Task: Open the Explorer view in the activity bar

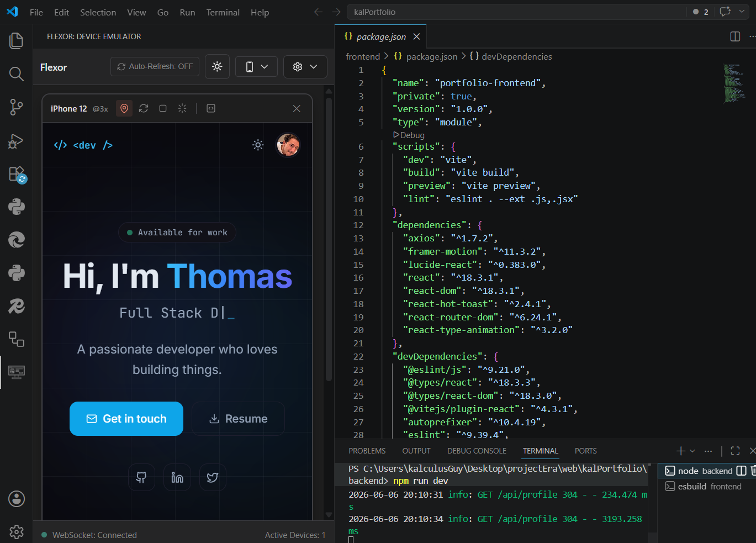Action: [17, 40]
